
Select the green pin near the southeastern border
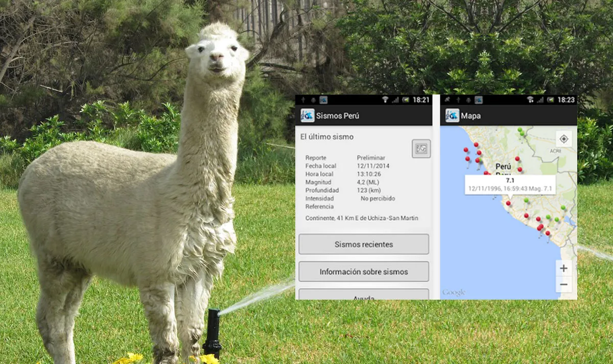(563, 208)
